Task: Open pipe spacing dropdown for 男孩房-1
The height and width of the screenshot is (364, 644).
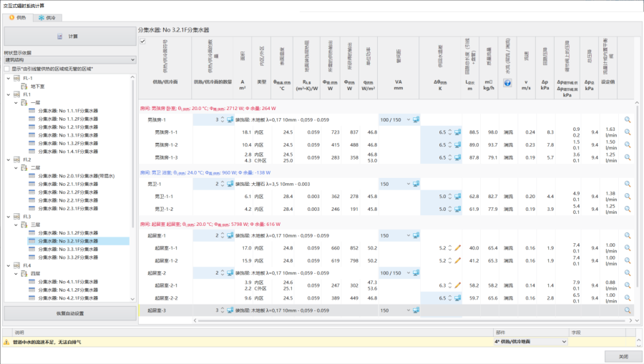Action: point(409,120)
